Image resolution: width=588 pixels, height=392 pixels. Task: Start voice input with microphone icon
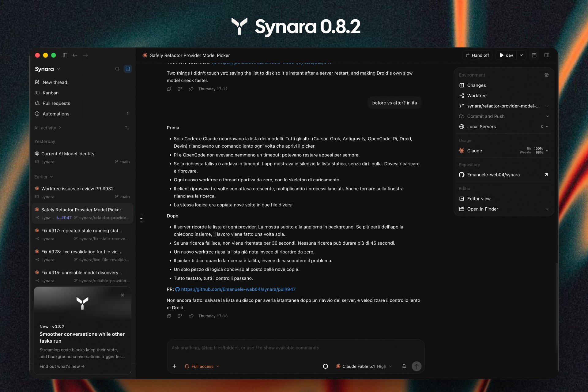tap(404, 366)
